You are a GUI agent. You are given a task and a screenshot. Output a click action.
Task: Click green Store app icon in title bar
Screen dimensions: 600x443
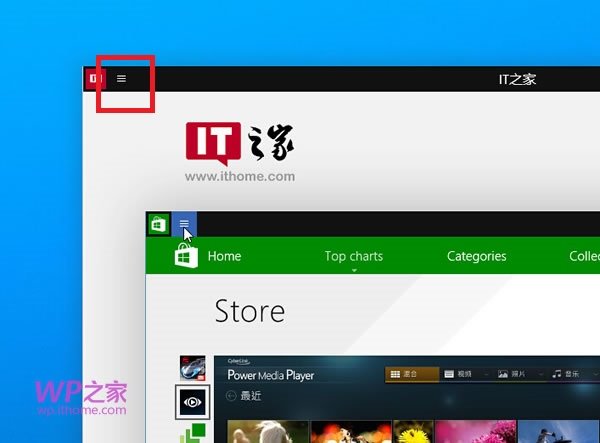coord(159,224)
